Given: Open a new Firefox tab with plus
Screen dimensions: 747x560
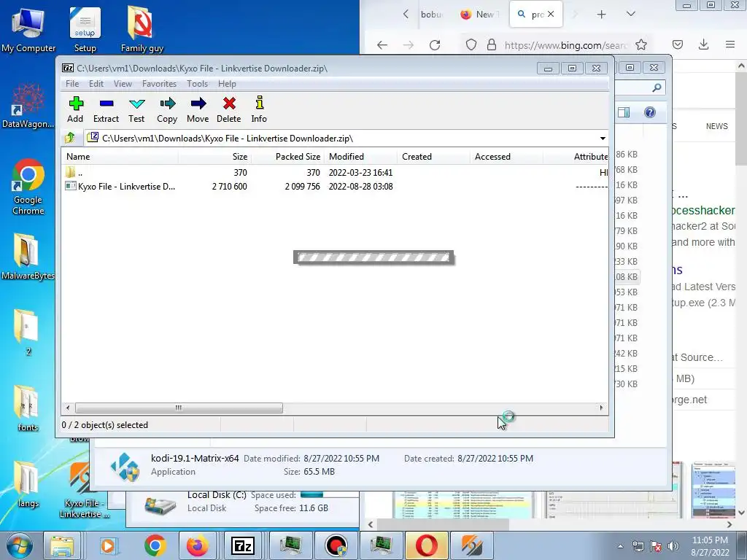Looking at the screenshot, I should click(x=601, y=15).
